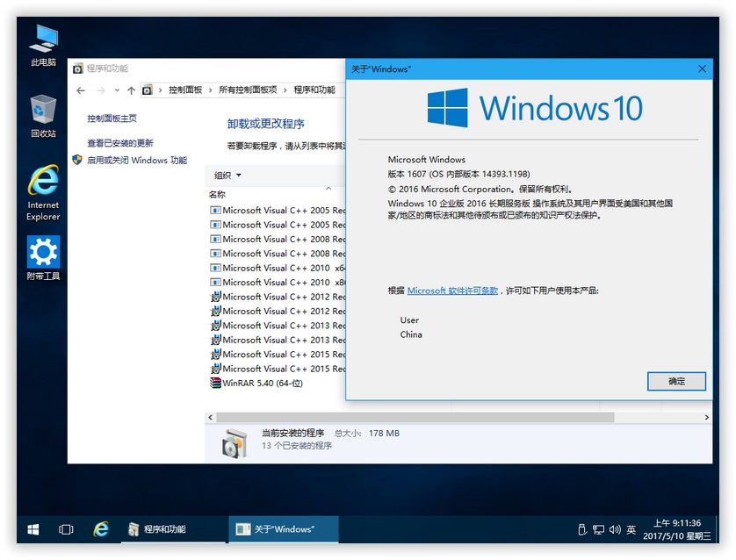Click the WinRAR books icon in list
The height and width of the screenshot is (560, 736).
pos(215,383)
